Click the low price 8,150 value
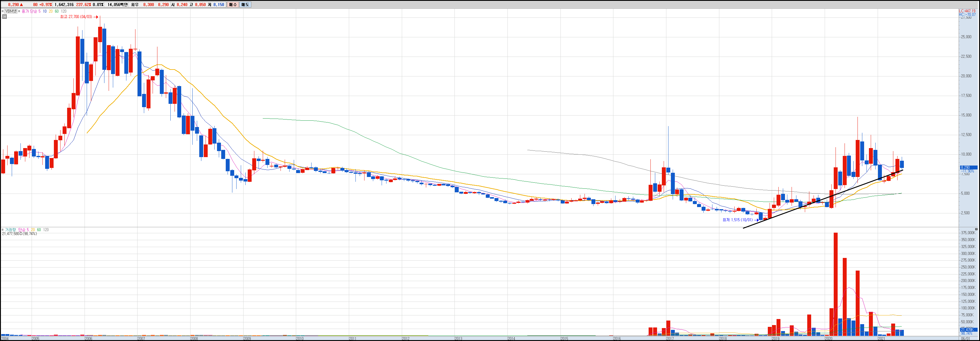This screenshot has height=341, width=980. [x=219, y=5]
